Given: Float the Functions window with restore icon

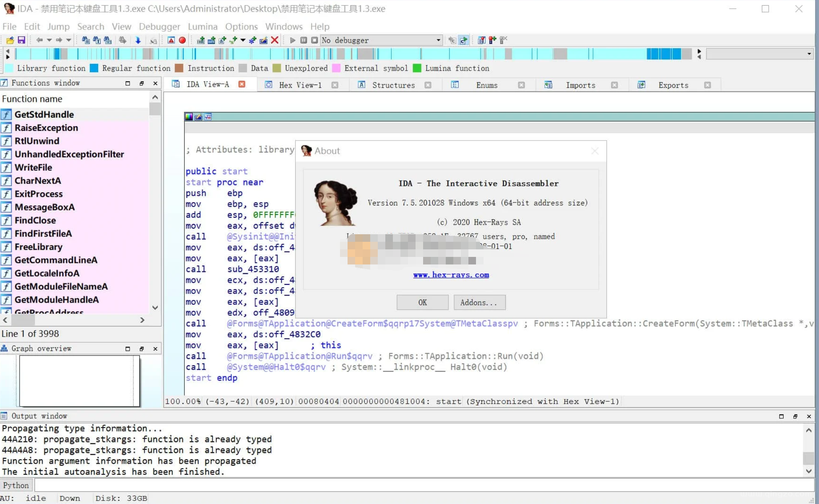Looking at the screenshot, I should tap(142, 83).
